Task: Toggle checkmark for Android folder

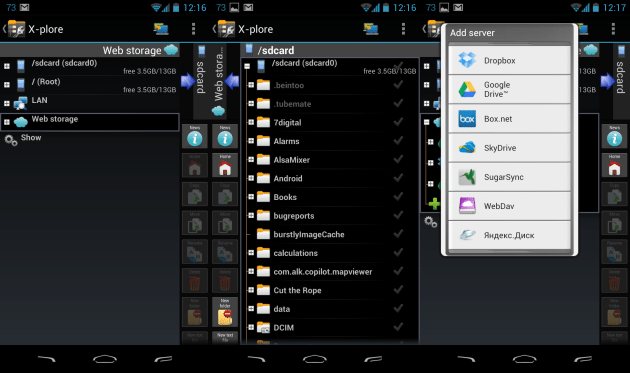Action: click(x=398, y=178)
